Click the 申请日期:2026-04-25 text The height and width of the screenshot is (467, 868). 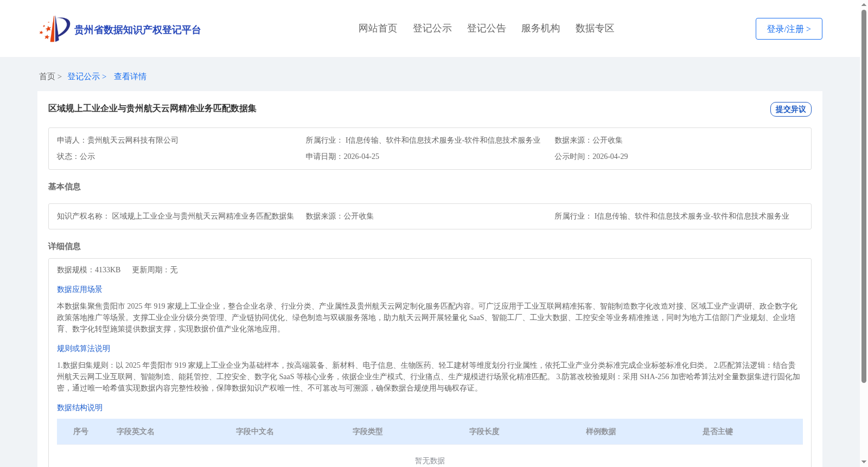[x=342, y=156]
